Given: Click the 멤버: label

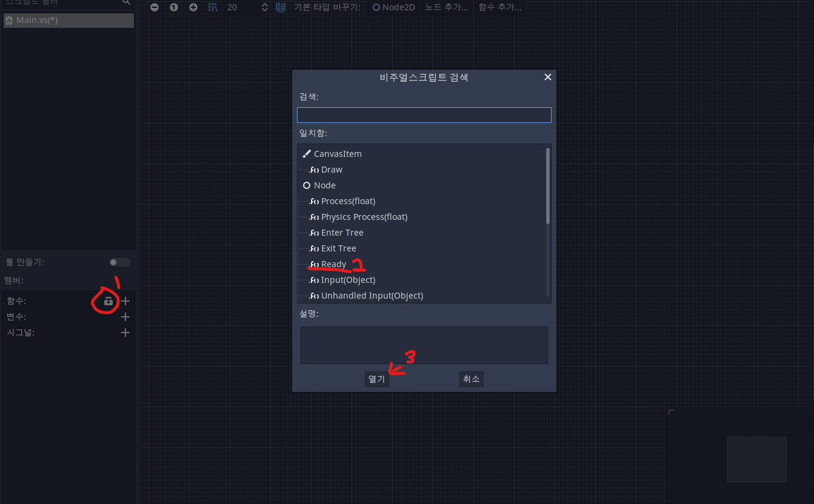Looking at the screenshot, I should coord(15,280).
